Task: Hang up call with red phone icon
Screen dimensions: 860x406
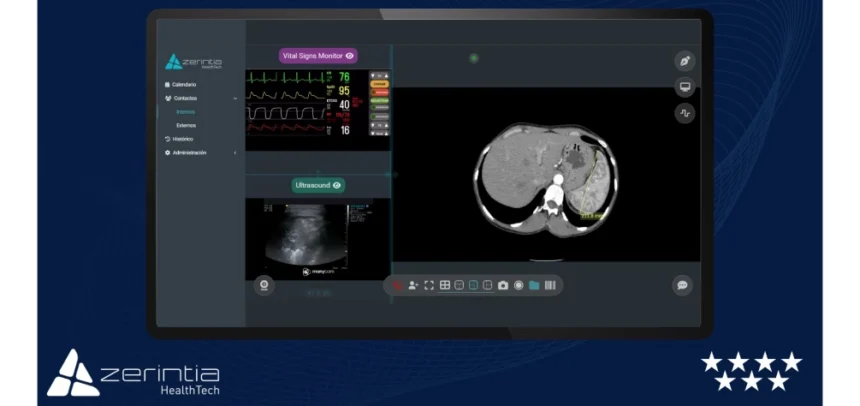Action: (398, 285)
